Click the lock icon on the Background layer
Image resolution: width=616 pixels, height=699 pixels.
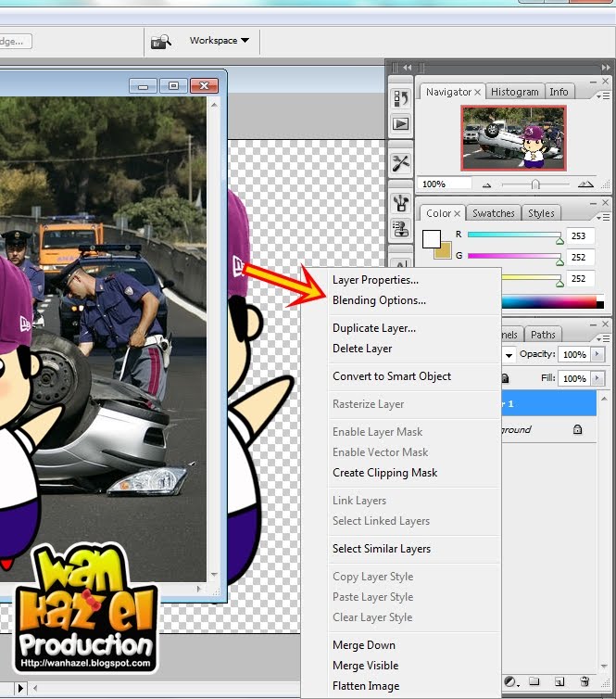[x=577, y=429]
